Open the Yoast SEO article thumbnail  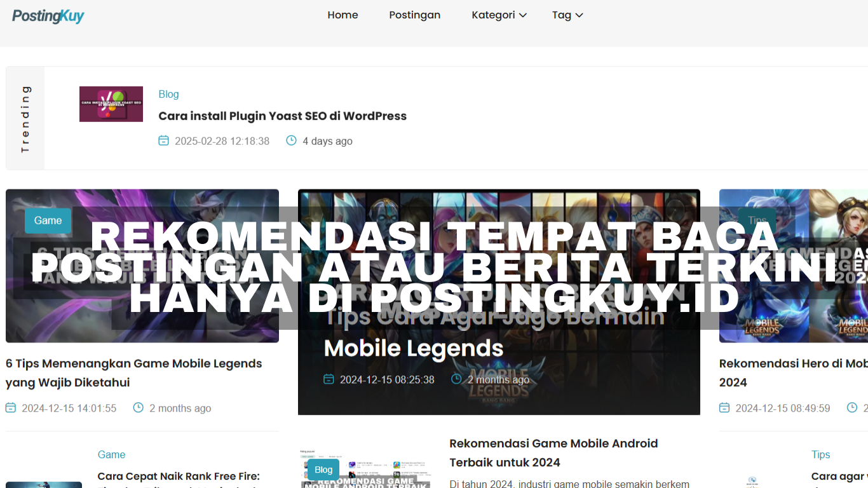coord(111,104)
